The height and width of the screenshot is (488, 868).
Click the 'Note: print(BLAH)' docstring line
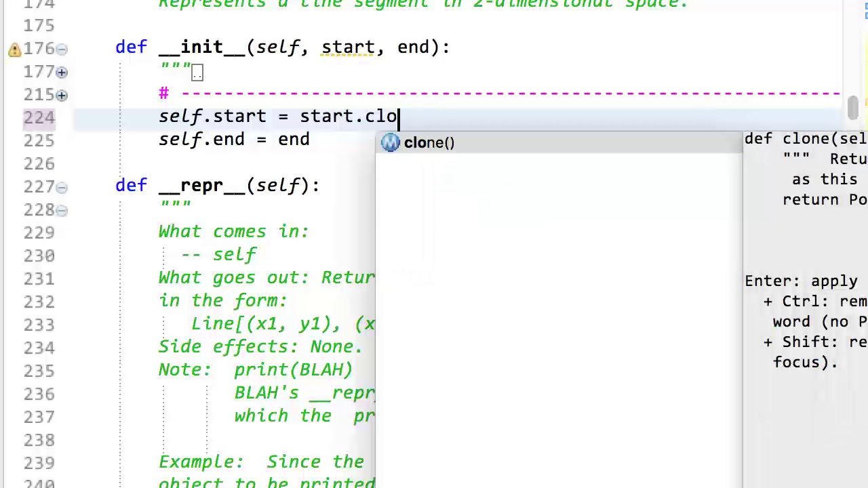coord(256,369)
